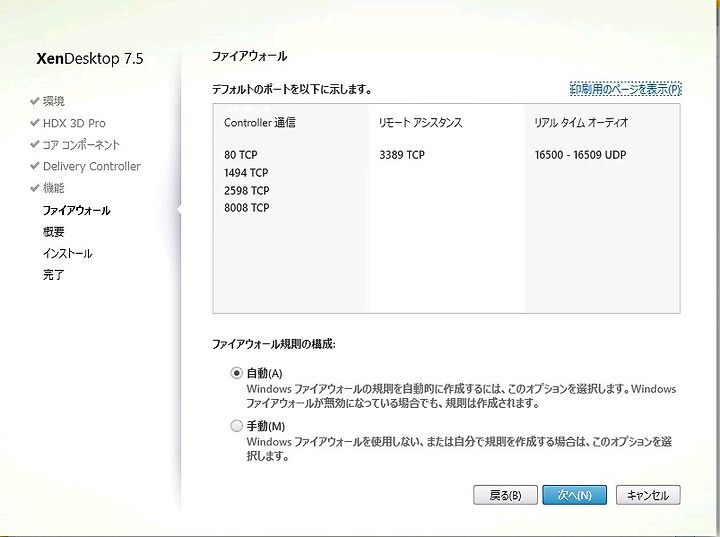Click the 環境 step in sidebar
The image size is (720, 537).
[54, 101]
